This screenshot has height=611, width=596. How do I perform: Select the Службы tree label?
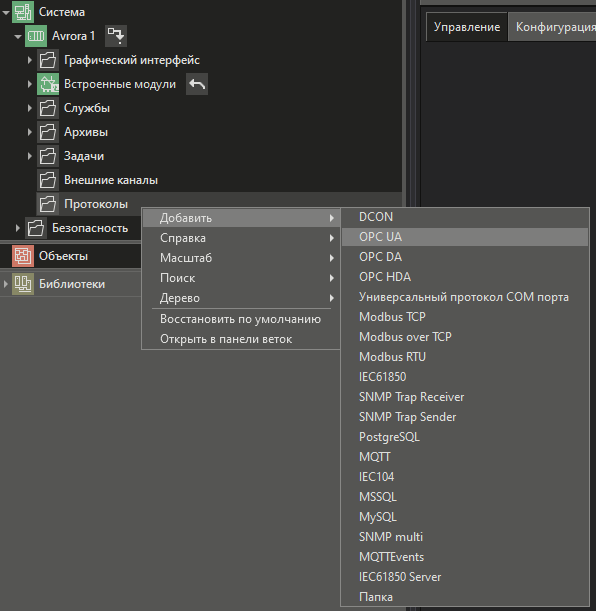[x=86, y=108]
